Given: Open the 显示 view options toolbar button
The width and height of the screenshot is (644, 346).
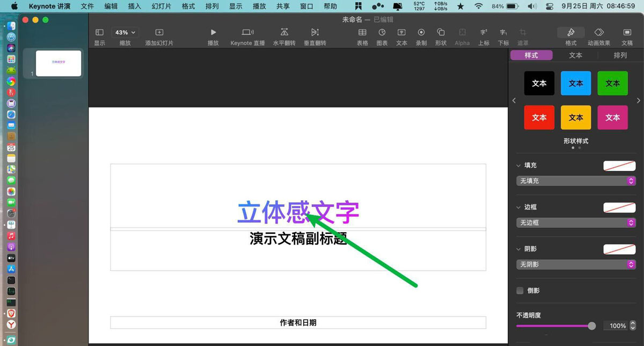Looking at the screenshot, I should [x=99, y=33].
